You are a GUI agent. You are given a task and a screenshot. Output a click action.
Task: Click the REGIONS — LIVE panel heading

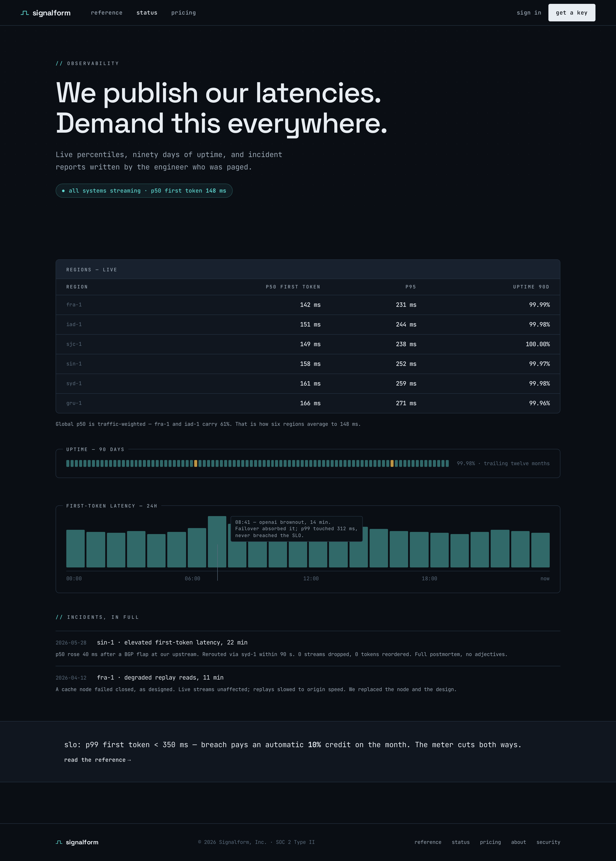[x=92, y=270]
